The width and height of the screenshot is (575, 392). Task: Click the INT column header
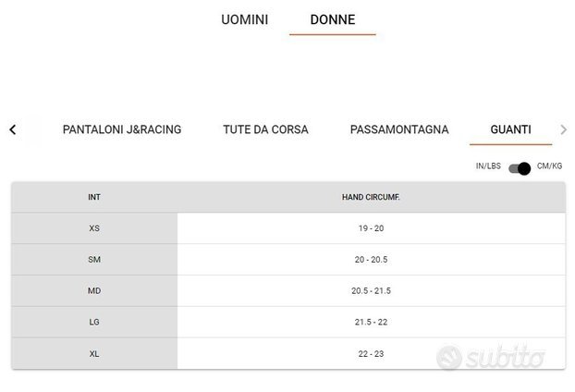(94, 197)
